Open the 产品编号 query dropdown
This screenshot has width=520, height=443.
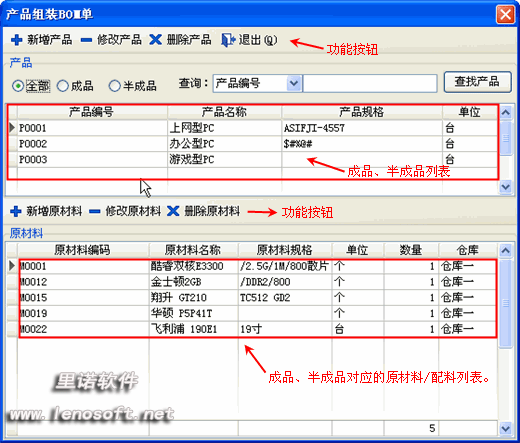(294, 83)
